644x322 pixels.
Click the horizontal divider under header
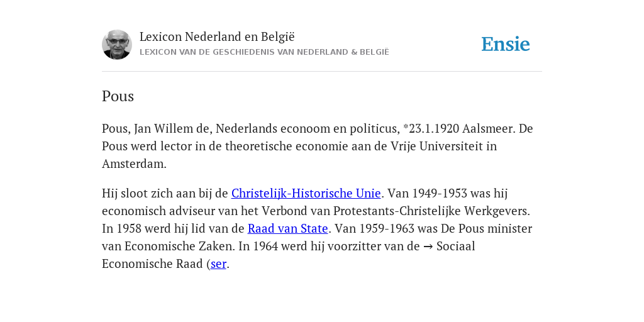[x=322, y=72]
